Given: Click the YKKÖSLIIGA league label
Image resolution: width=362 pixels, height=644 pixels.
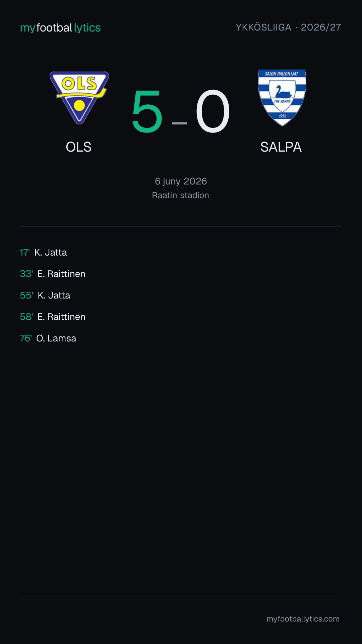Looking at the screenshot, I should 263,27.
